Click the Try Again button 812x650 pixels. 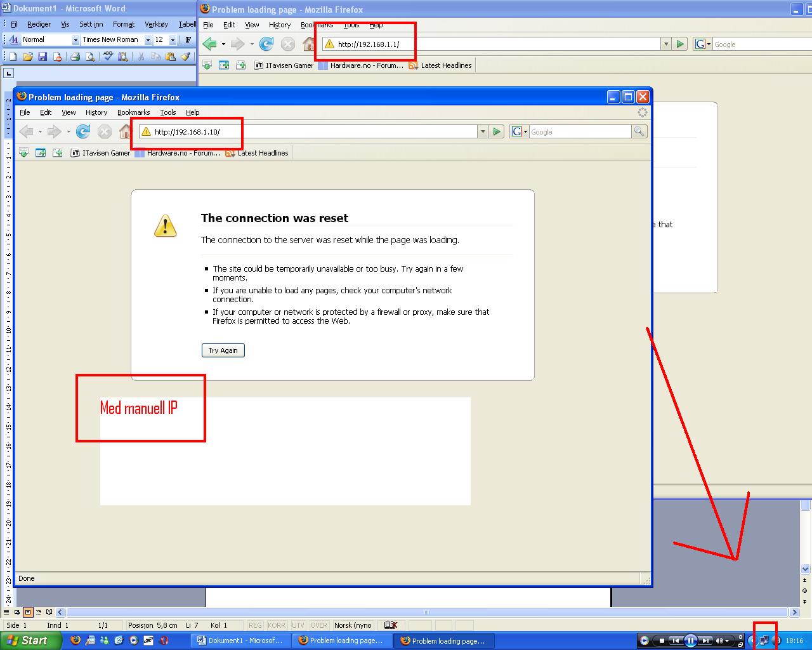click(x=223, y=350)
